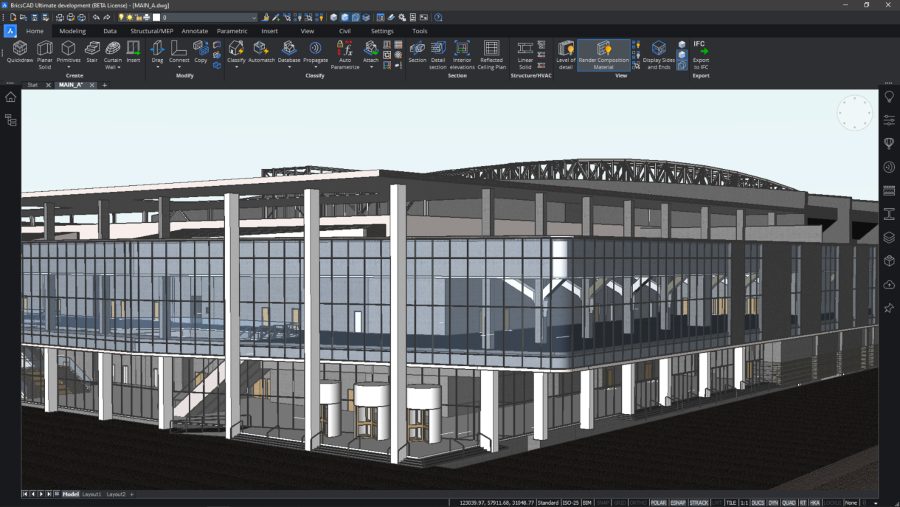The image size is (900, 507).
Task: Open the Classify dropdown menu
Action: coord(236,67)
